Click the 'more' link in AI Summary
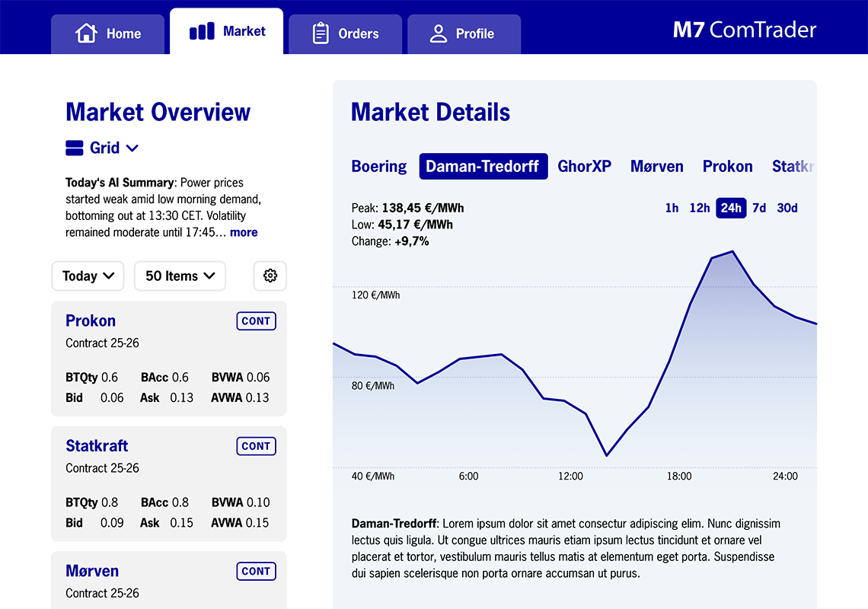Image resolution: width=868 pixels, height=609 pixels. click(x=244, y=232)
